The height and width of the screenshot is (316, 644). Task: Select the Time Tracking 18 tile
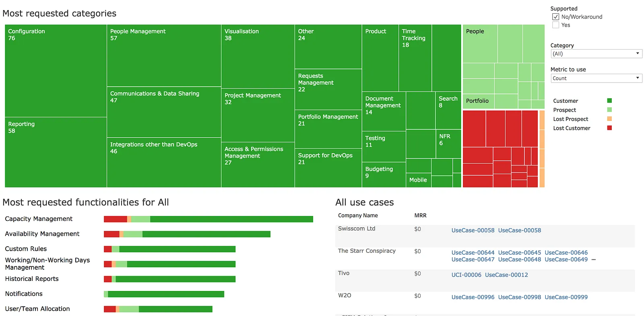[415, 58]
